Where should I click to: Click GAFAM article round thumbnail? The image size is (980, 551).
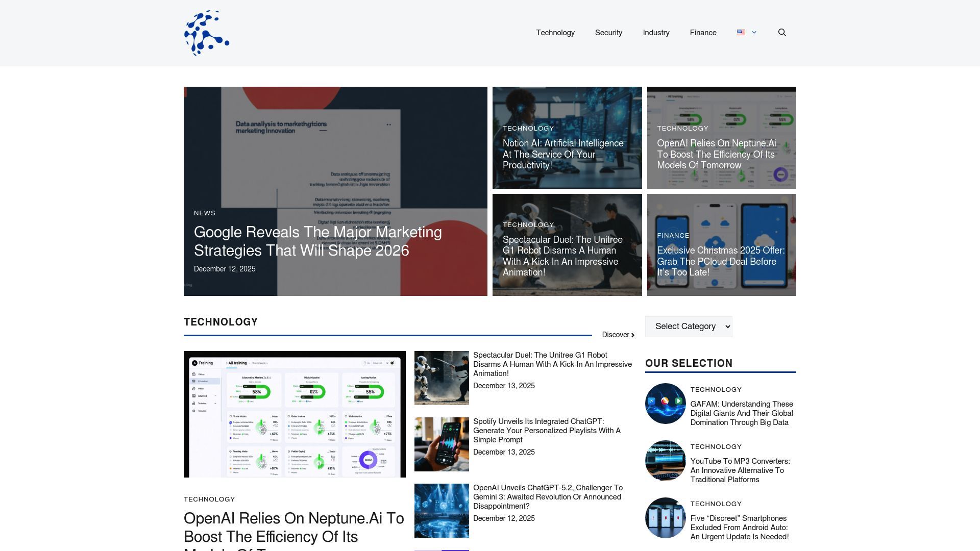(665, 404)
